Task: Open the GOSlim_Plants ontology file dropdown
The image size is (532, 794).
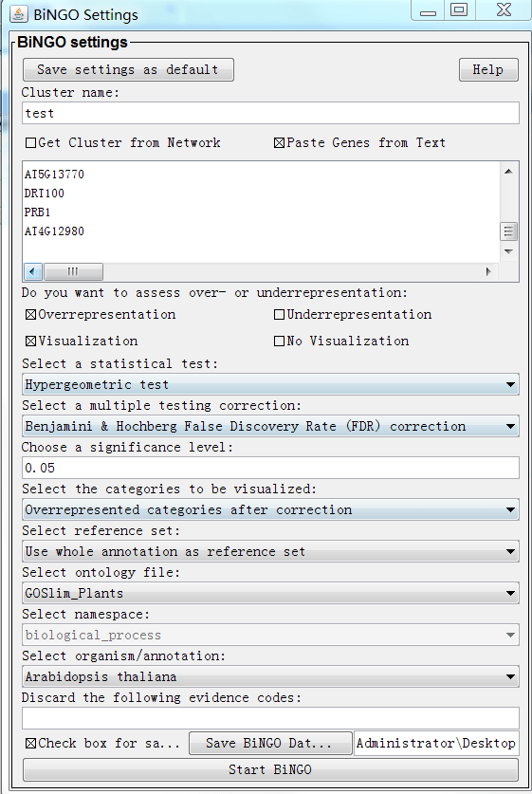Action: [x=271, y=593]
